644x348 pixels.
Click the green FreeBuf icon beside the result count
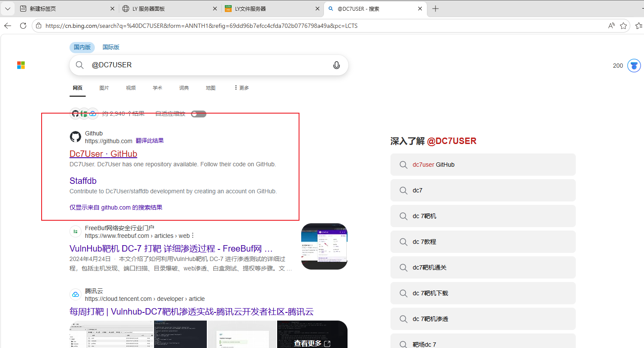pos(84,114)
